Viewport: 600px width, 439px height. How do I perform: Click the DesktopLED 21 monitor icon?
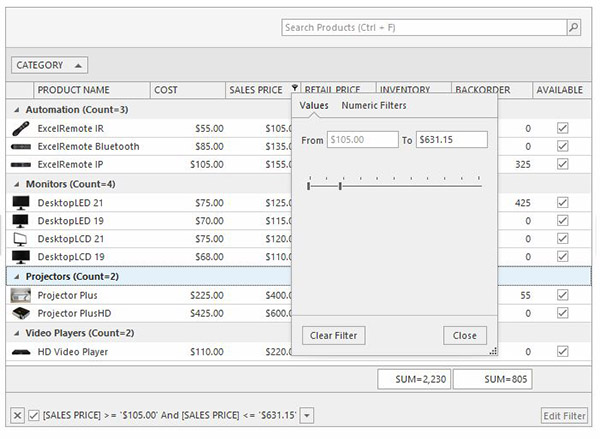[x=20, y=203]
